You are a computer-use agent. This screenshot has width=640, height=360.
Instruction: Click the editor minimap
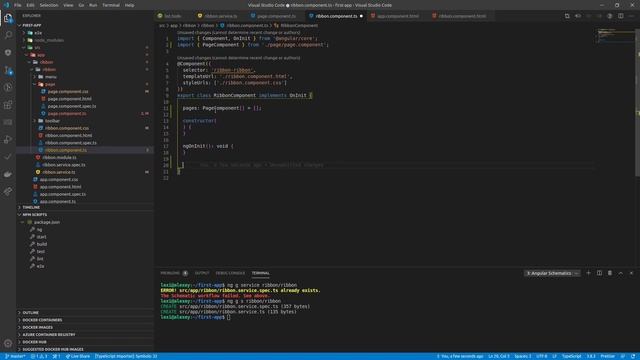click(x=616, y=36)
